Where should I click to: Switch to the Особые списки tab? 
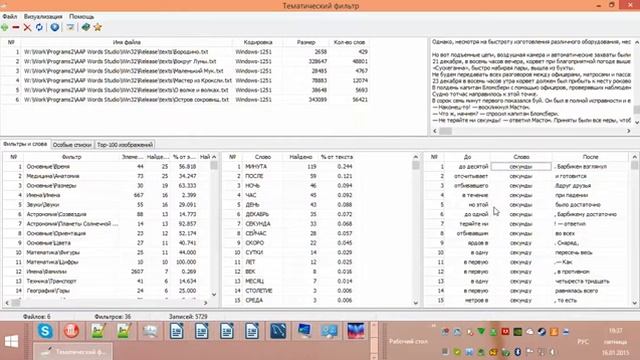click(x=72, y=144)
